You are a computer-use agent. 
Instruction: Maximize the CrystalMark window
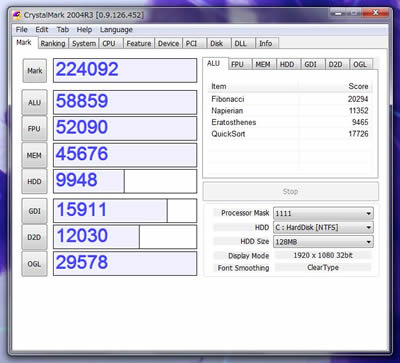pos(354,13)
